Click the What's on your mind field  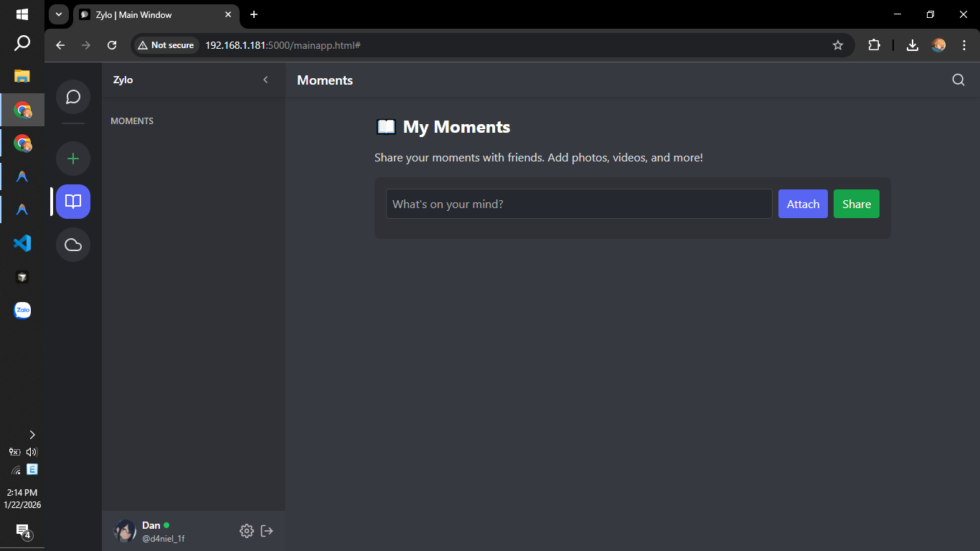578,204
